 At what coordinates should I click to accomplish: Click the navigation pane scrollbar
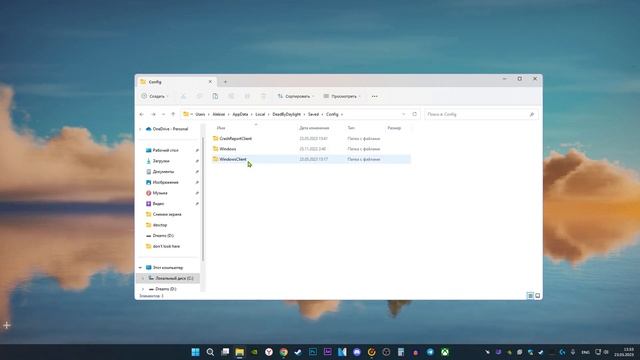pyautogui.click(x=203, y=199)
